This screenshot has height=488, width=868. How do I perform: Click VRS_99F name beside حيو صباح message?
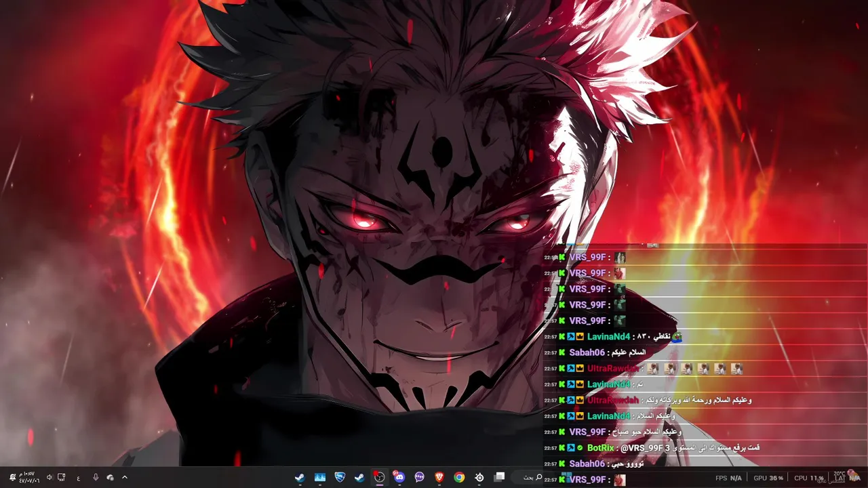[x=587, y=432]
